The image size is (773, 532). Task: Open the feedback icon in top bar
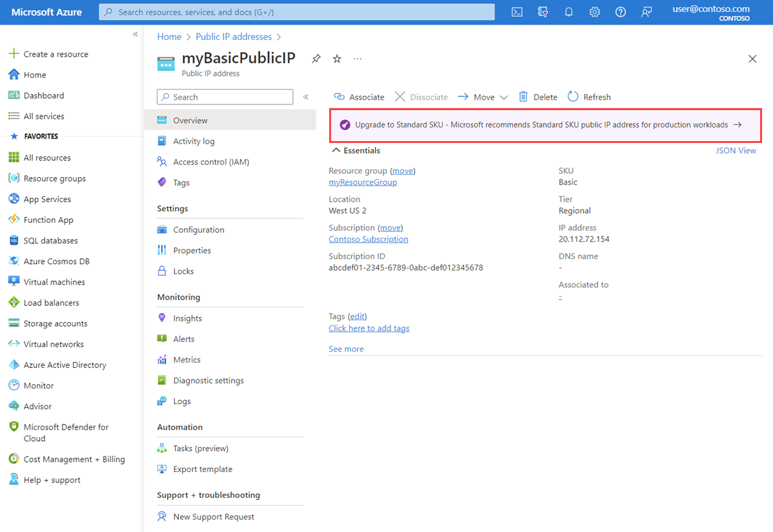(646, 12)
